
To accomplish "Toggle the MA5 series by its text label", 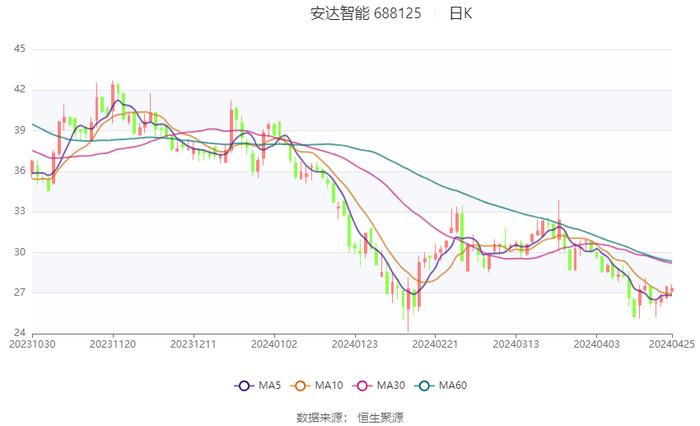I will (x=268, y=386).
